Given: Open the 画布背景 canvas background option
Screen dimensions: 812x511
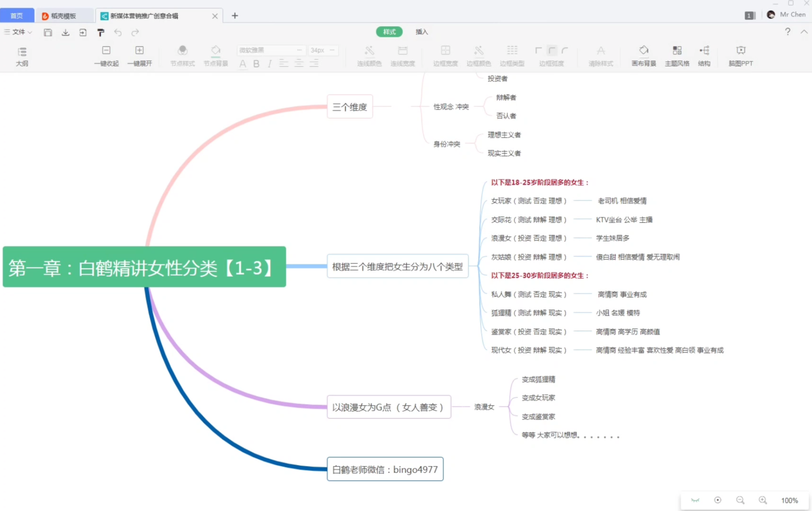Looking at the screenshot, I should (643, 56).
